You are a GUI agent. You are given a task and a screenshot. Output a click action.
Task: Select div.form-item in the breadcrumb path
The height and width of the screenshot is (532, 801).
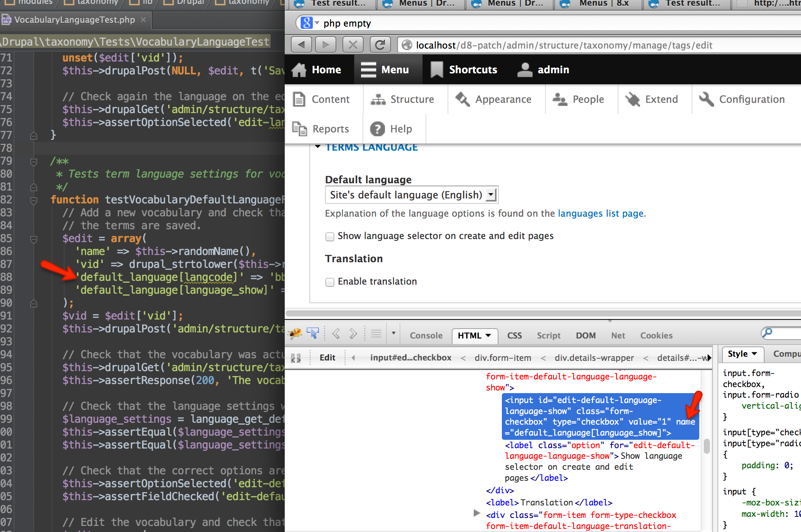click(x=503, y=358)
